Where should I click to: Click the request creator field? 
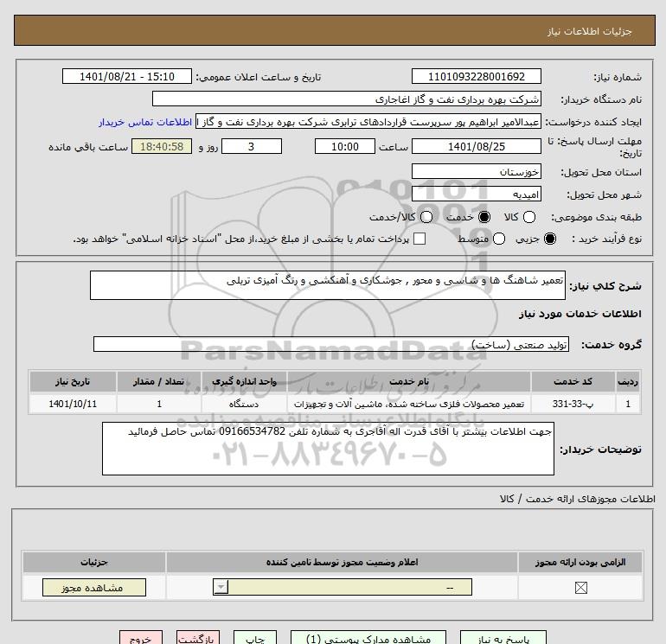(368, 121)
